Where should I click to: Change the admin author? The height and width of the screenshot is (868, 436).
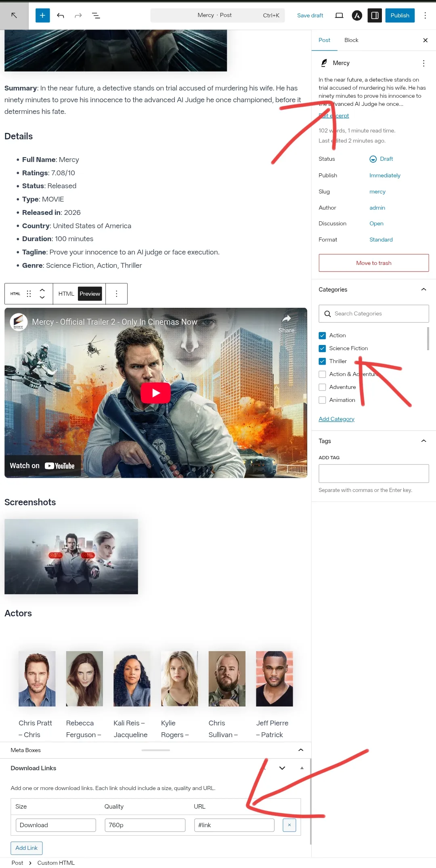(x=377, y=208)
